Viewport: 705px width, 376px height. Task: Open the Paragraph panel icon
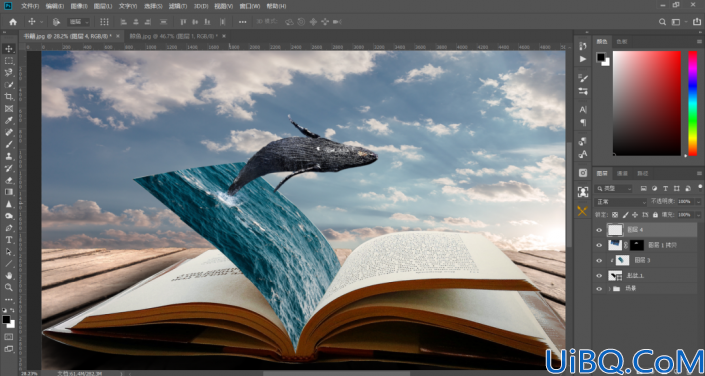(583, 122)
